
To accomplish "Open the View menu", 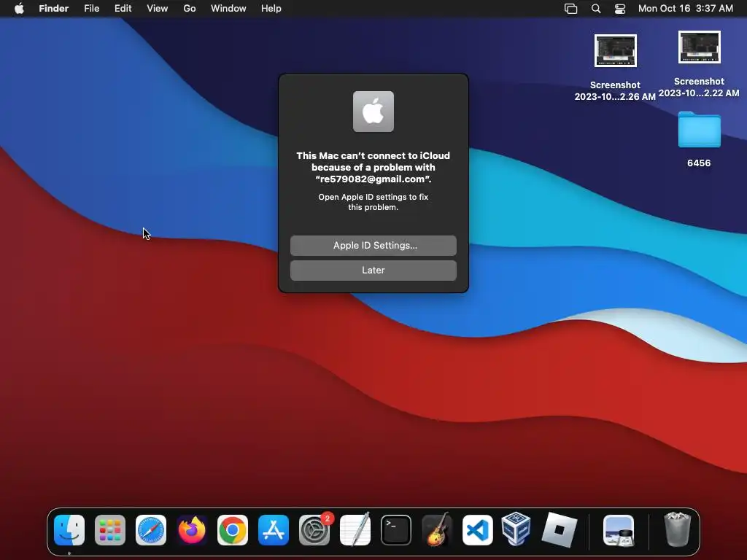I will (x=158, y=9).
